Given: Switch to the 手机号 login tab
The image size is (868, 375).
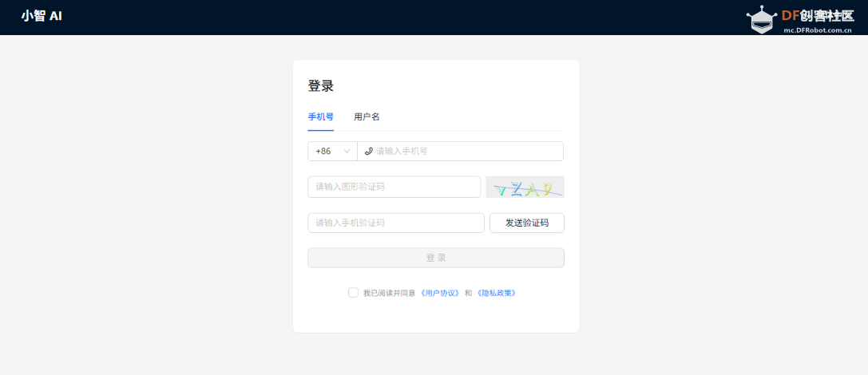Looking at the screenshot, I should pos(320,116).
